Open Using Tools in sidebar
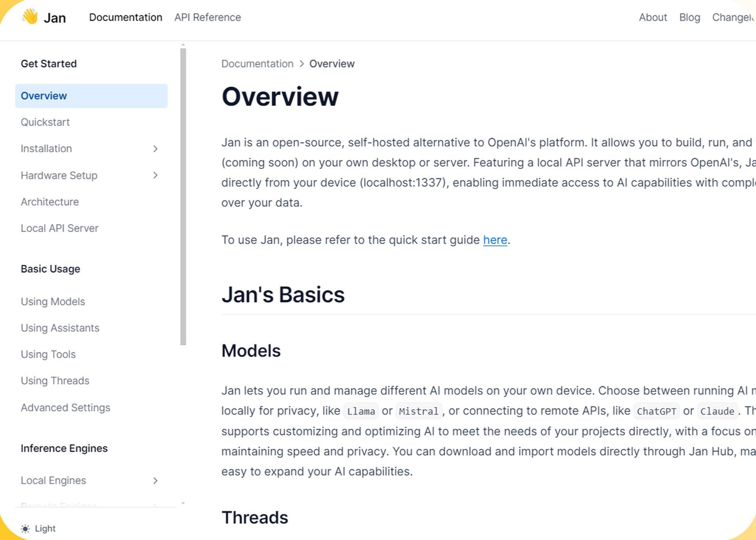 coord(48,354)
